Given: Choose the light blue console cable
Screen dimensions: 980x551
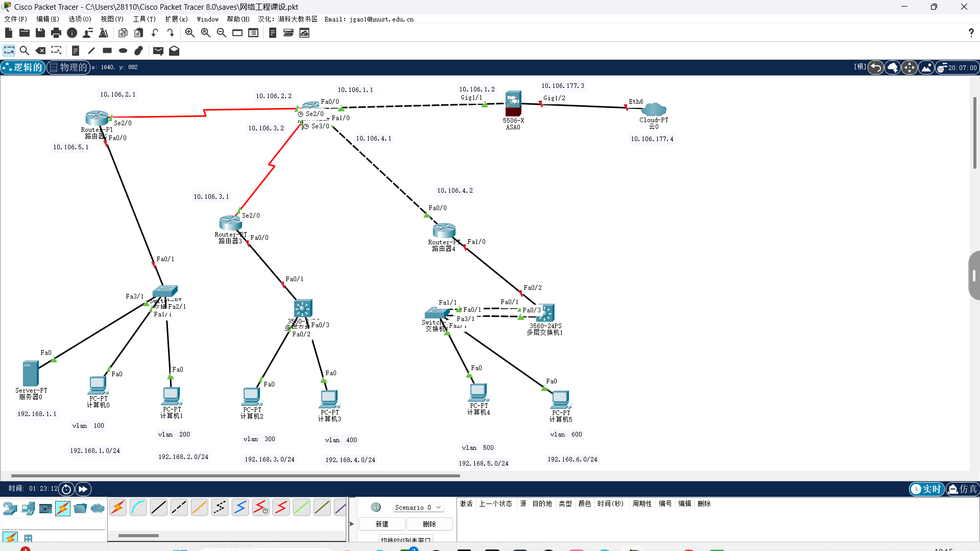Looking at the screenshot, I should [138, 507].
